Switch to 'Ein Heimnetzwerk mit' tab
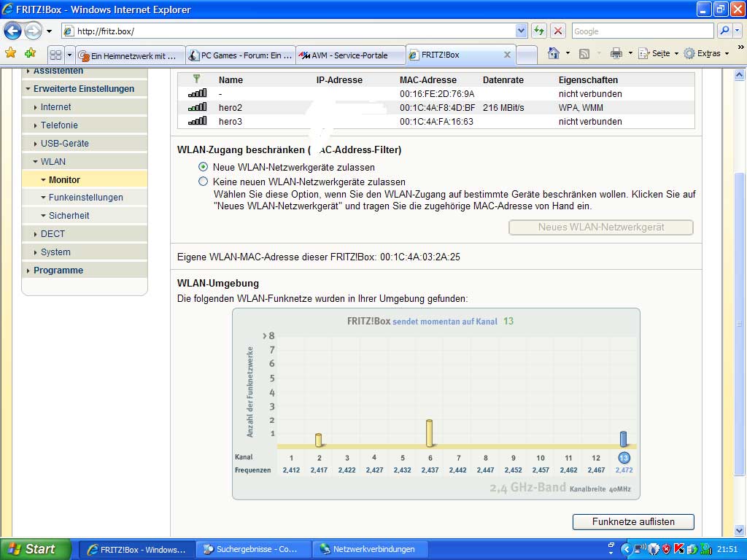 (130, 55)
